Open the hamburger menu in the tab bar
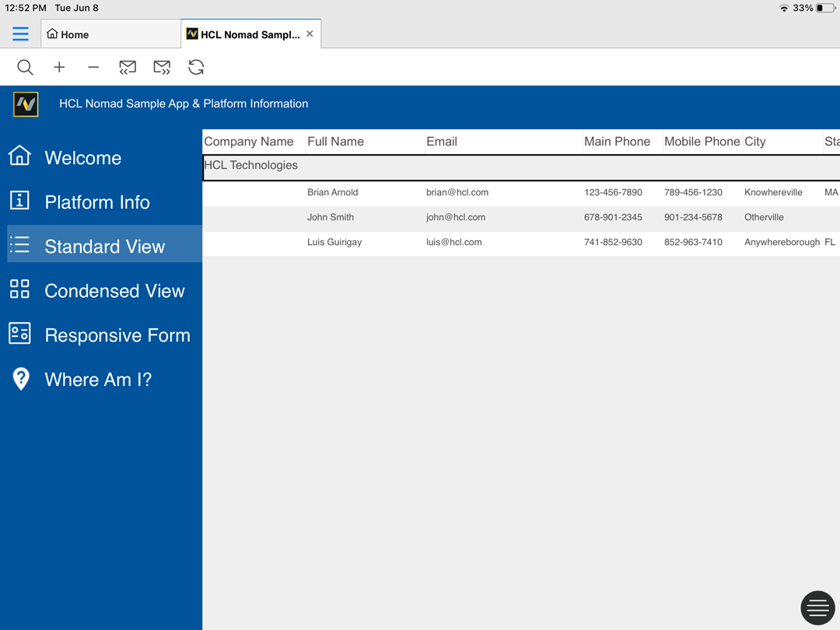 pos(20,33)
